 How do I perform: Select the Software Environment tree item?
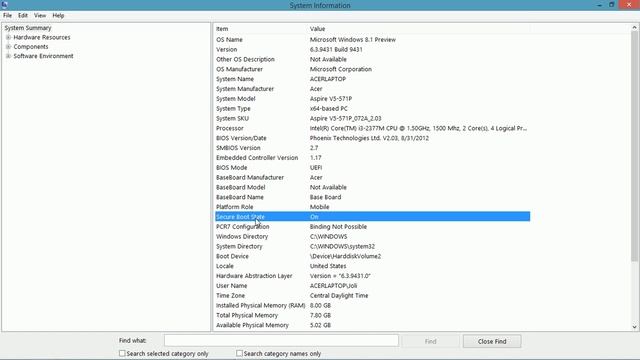[43, 56]
